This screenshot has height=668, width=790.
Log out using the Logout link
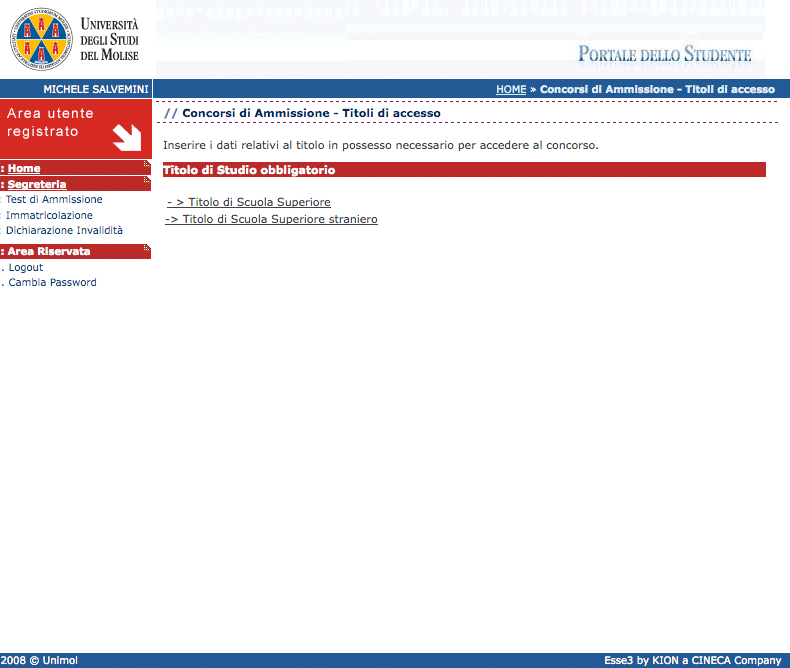click(x=26, y=268)
